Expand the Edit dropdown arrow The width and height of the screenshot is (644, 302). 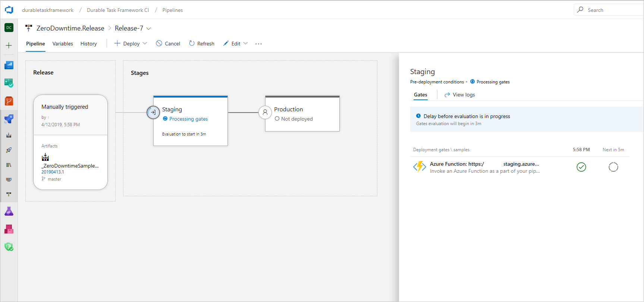(x=245, y=43)
